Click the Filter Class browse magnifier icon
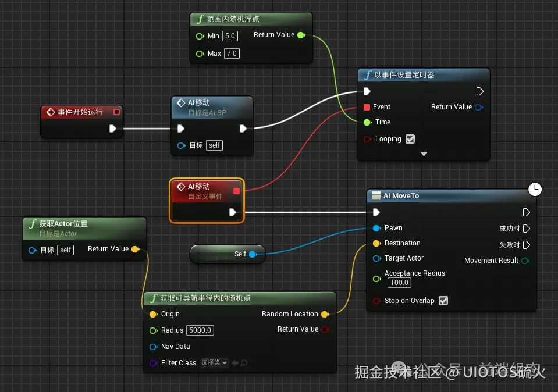 point(244,363)
